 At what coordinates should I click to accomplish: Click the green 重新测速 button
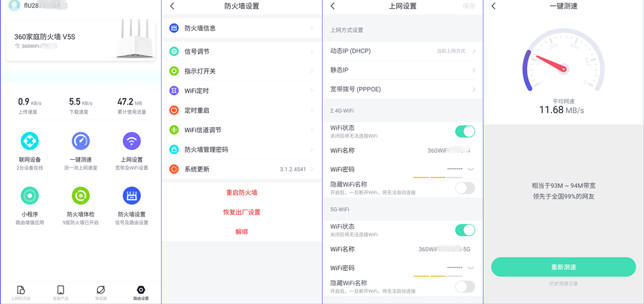tap(563, 267)
